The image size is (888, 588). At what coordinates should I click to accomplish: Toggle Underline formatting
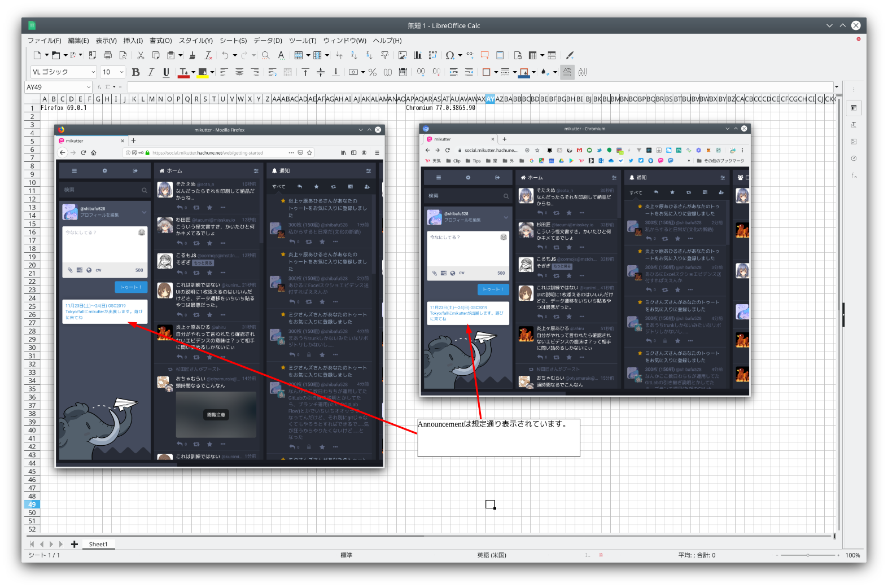[x=166, y=72]
